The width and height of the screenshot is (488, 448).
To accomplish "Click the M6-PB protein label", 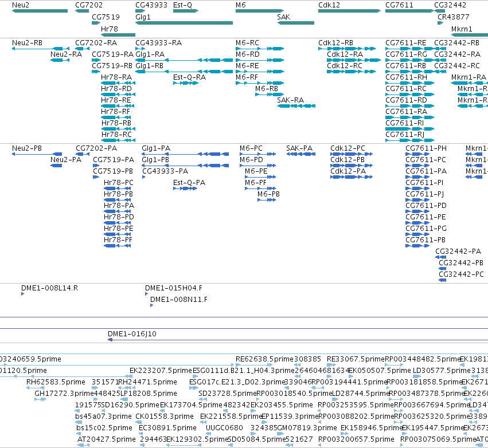I will [268, 194].
